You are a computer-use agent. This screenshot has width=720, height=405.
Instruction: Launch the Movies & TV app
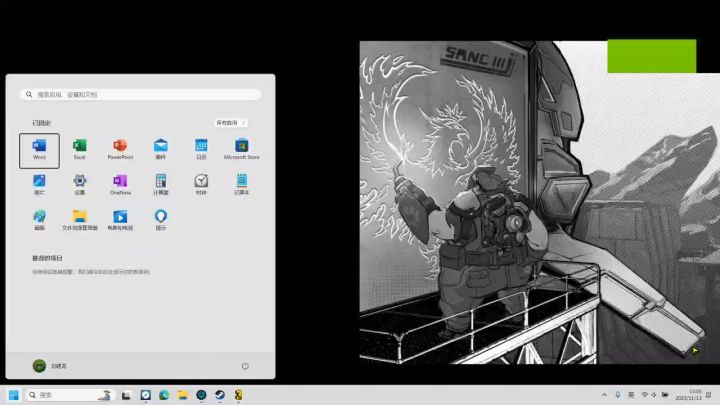tap(120, 220)
